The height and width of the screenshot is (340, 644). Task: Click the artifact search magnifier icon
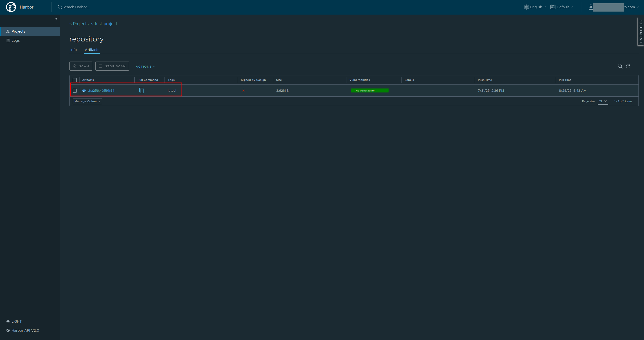620,66
